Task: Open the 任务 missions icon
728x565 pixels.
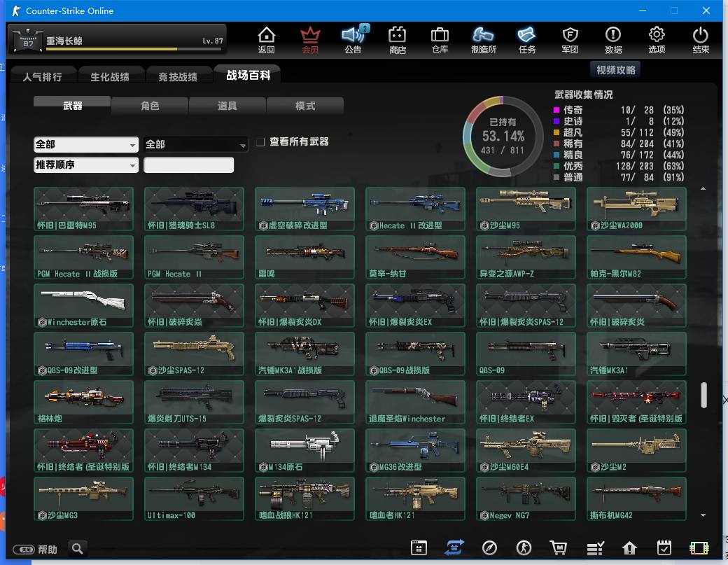Action: pyautogui.click(x=527, y=40)
